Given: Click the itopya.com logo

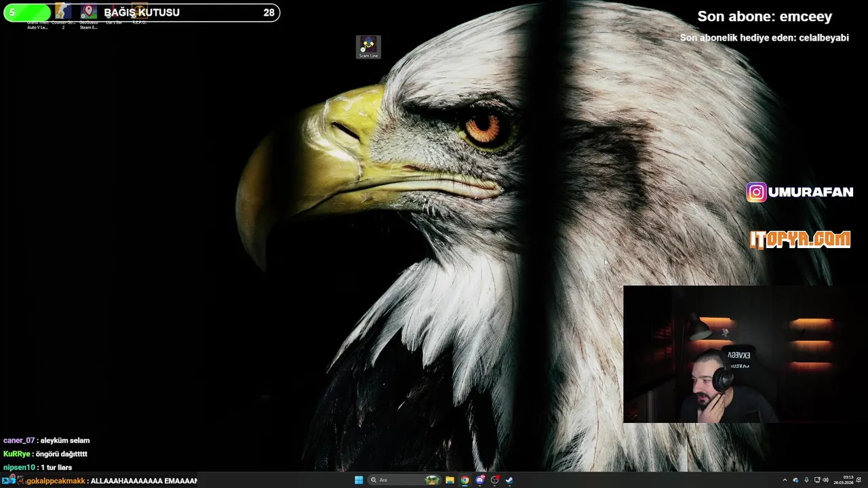Looking at the screenshot, I should pos(800,239).
